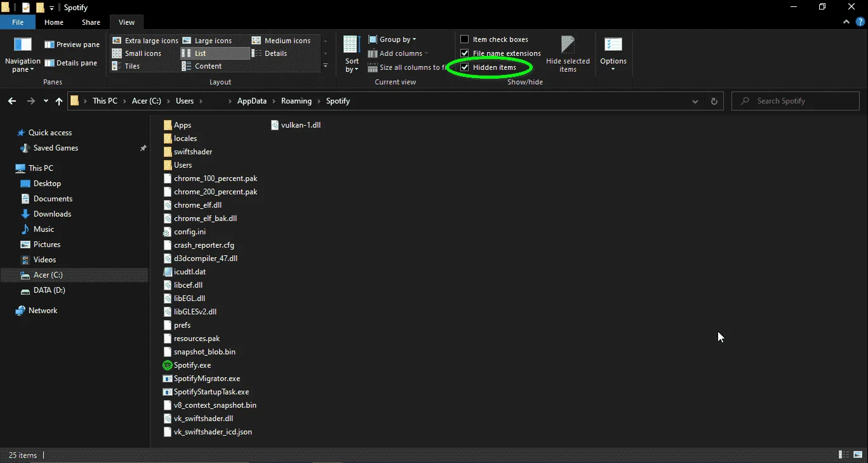868x463 pixels.
Task: Expand the layout gallery more arrow
Action: tap(325, 66)
